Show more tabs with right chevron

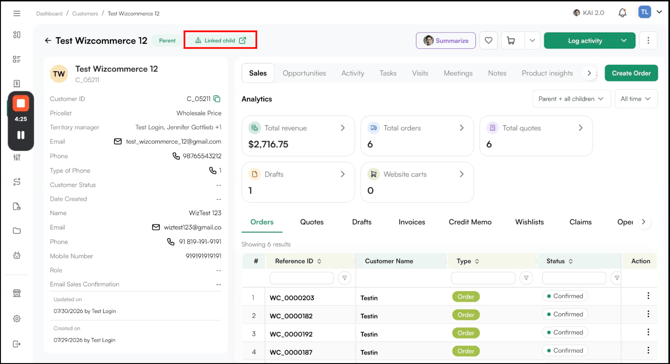[x=589, y=73]
